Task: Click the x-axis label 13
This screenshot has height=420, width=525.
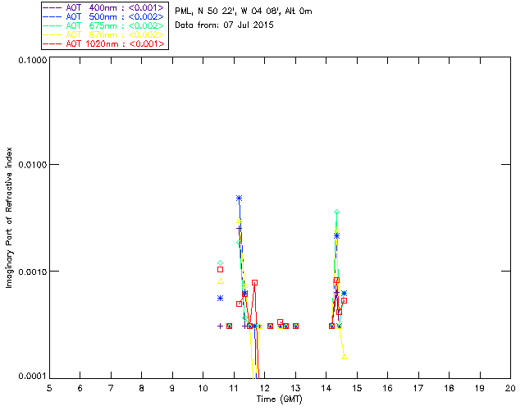Action: (295, 388)
